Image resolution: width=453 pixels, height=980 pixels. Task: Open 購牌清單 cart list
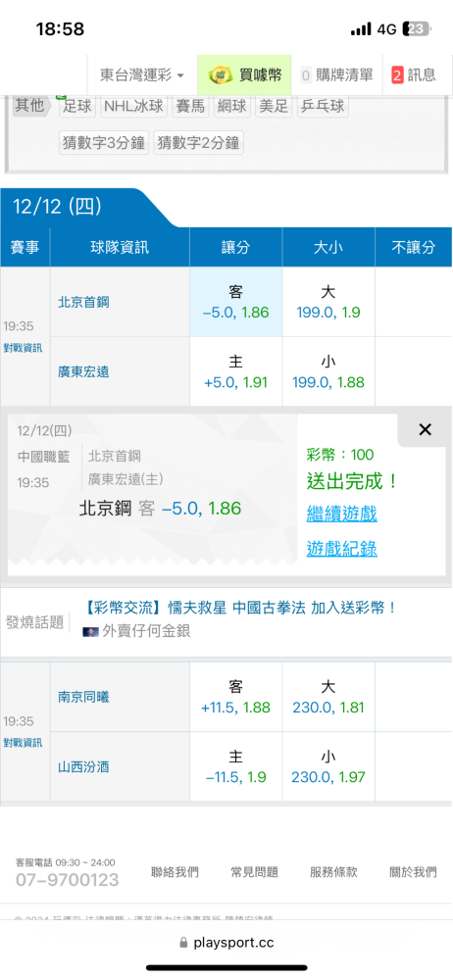click(337, 75)
